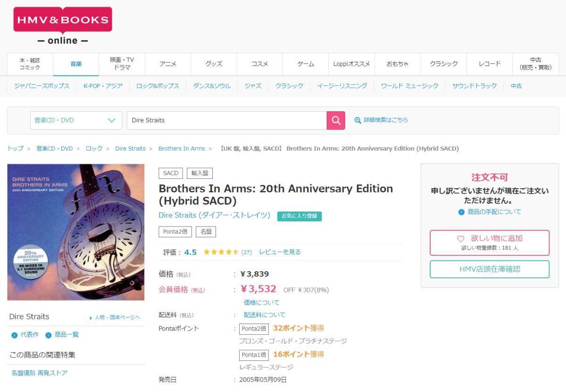The width and height of the screenshot is (566, 392).
Task: Click the advanced search magnifier icon
Action: [358, 120]
